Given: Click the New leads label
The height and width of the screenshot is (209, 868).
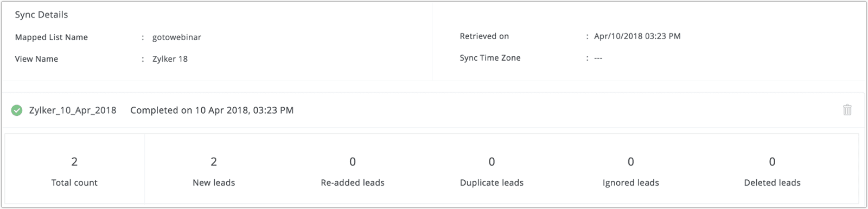Looking at the screenshot, I should coord(214,183).
